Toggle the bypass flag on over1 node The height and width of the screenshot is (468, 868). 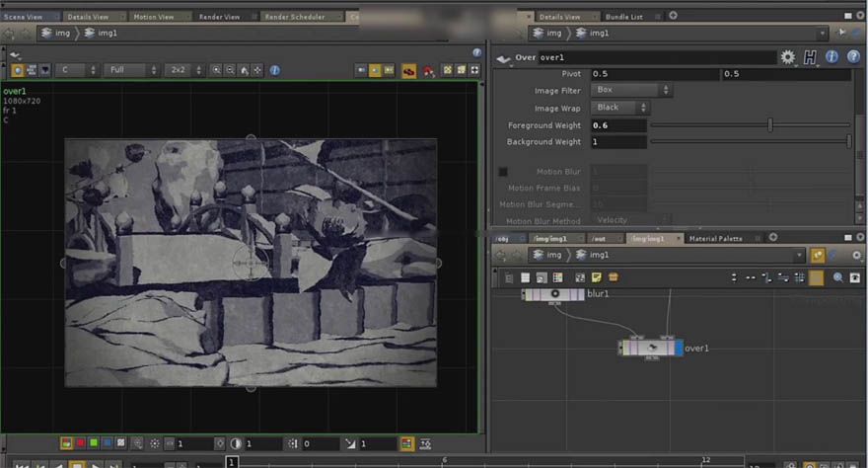pos(626,348)
